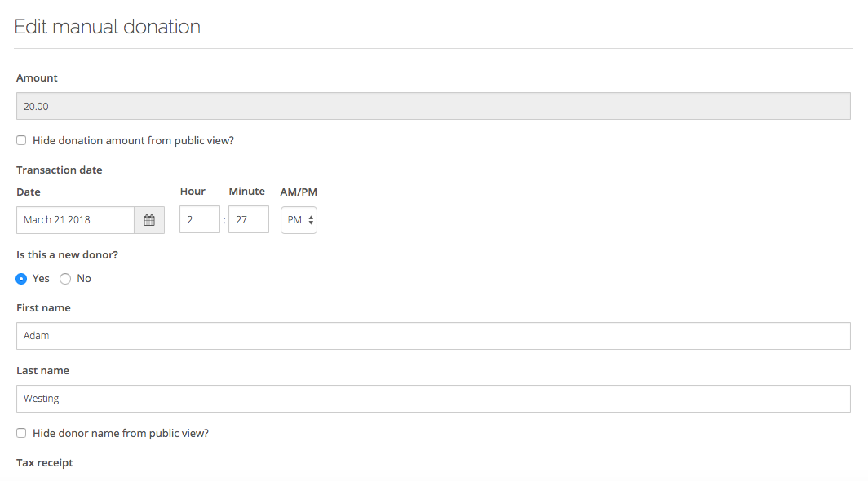The height and width of the screenshot is (481, 868).
Task: Click the Amount field showing 20.00
Action: click(433, 106)
